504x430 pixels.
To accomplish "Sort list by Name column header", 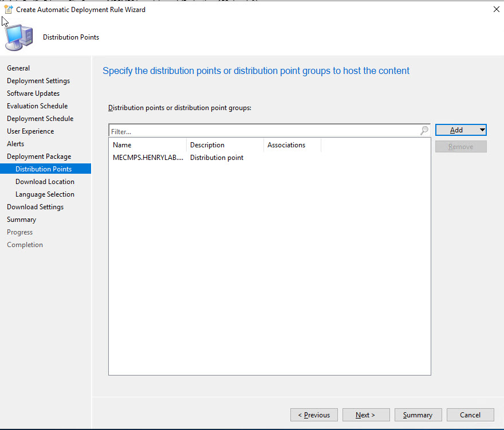I will coord(147,145).
